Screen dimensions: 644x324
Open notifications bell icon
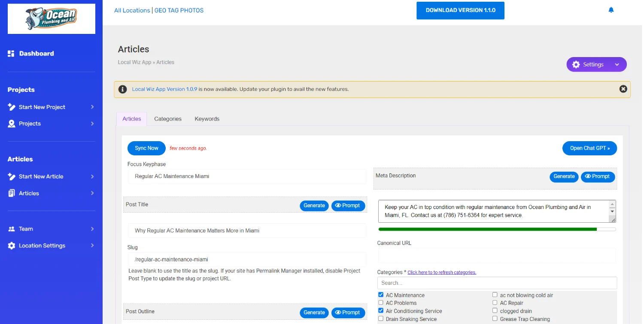[x=611, y=10]
